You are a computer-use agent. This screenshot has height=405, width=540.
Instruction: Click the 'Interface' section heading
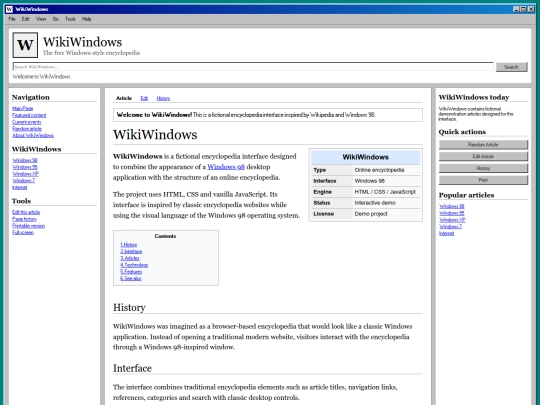133,368
